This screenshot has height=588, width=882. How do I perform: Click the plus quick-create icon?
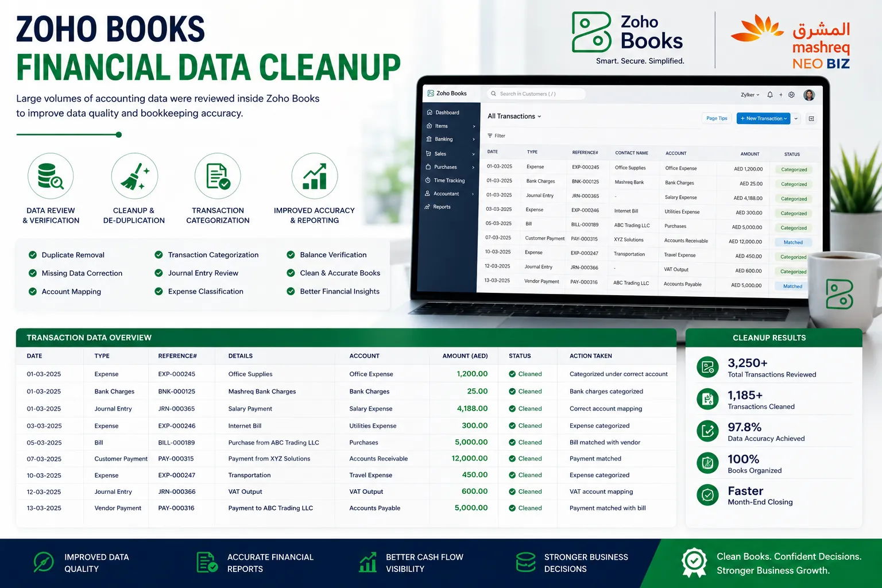[781, 95]
